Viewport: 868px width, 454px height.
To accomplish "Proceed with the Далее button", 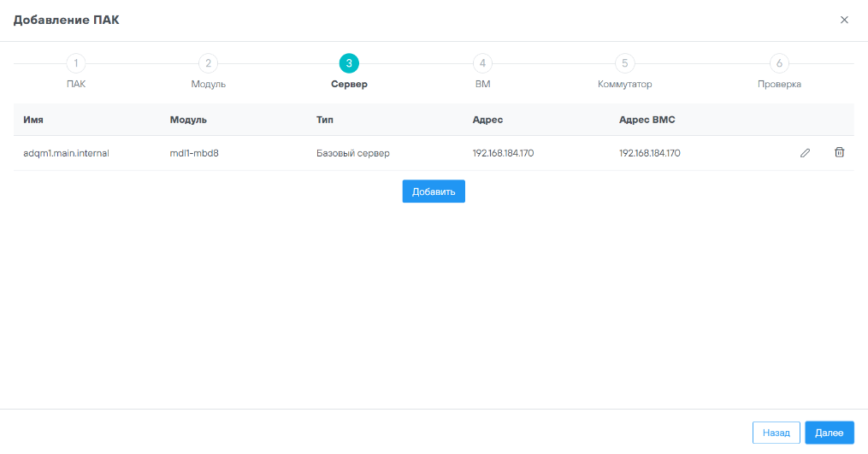I will click(829, 433).
